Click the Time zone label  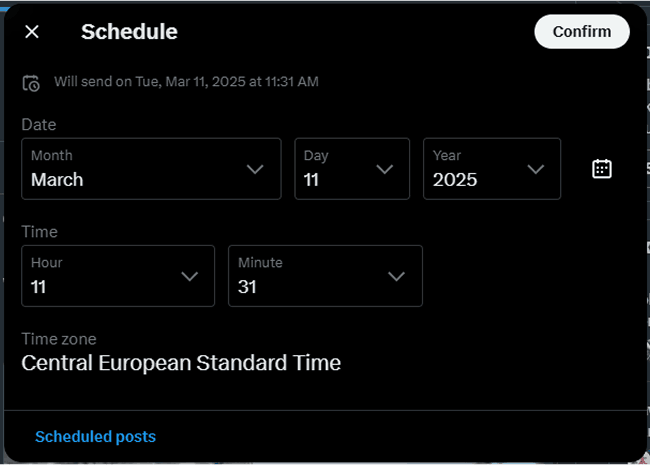pyautogui.click(x=59, y=339)
